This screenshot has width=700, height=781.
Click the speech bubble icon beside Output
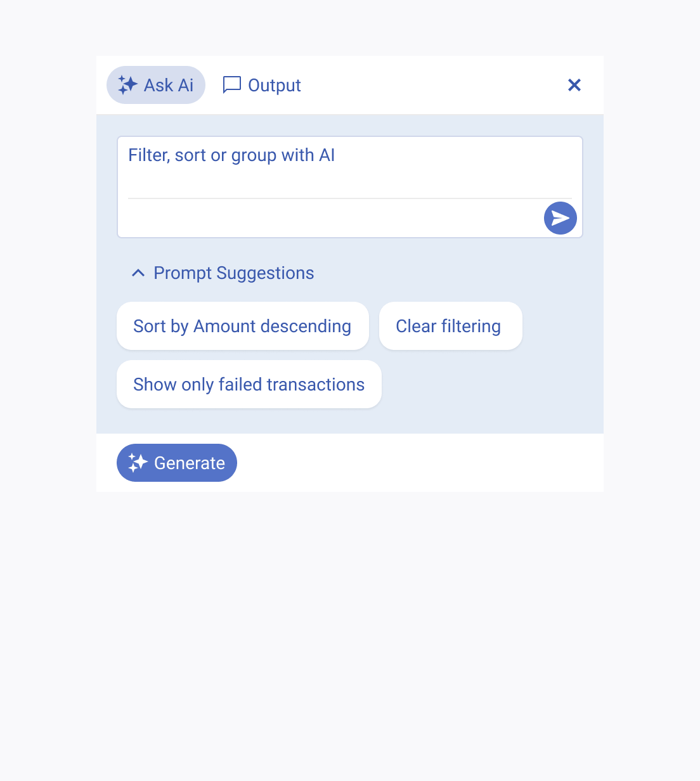point(232,84)
